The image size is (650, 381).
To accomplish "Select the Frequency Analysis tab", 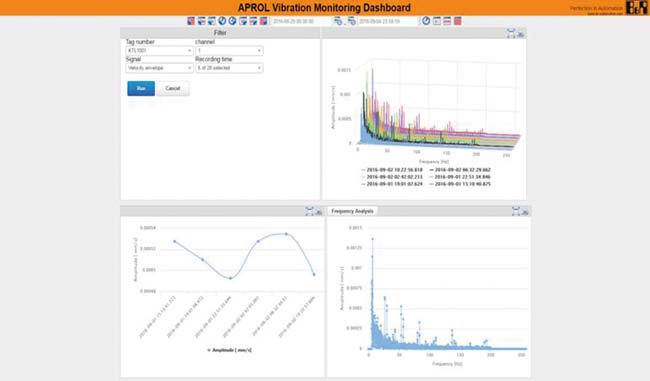I will (352, 211).
